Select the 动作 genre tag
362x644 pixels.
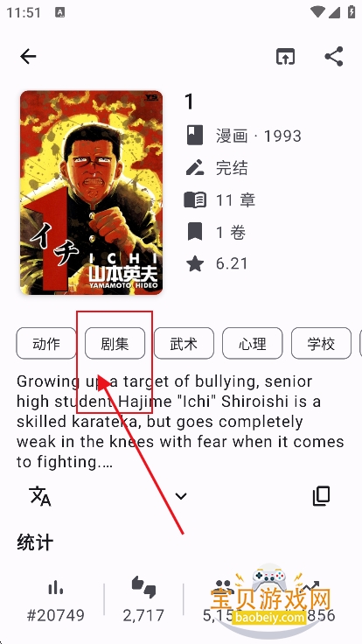pyautogui.click(x=46, y=343)
